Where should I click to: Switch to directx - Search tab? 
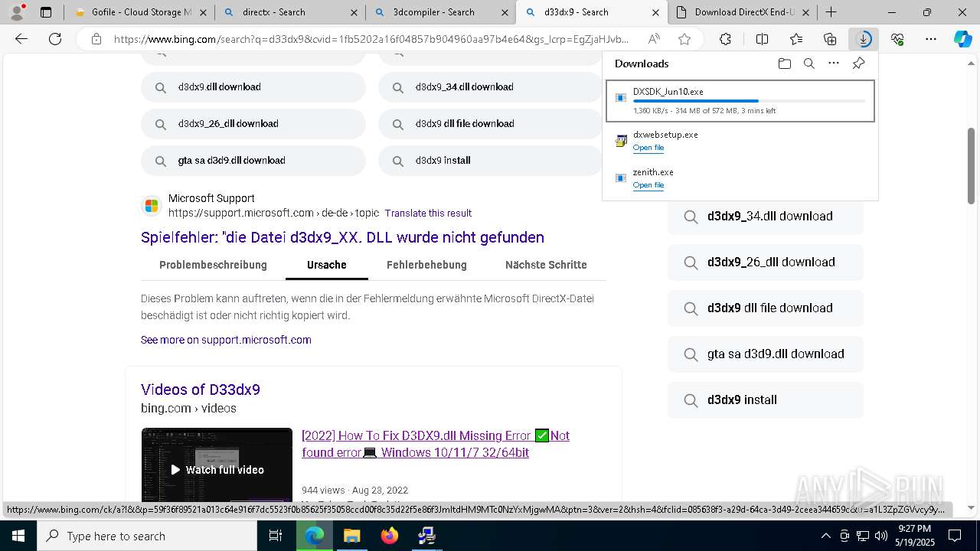click(289, 12)
